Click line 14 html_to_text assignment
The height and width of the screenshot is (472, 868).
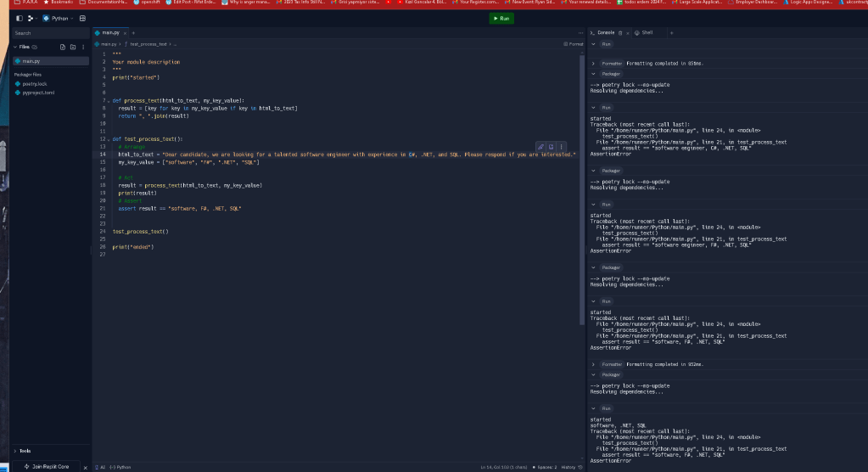click(x=346, y=155)
